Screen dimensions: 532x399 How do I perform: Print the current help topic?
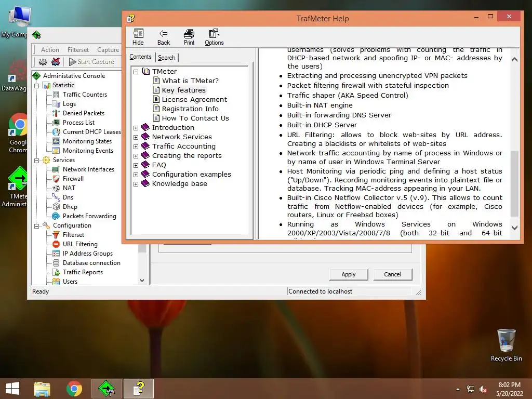pyautogui.click(x=189, y=37)
